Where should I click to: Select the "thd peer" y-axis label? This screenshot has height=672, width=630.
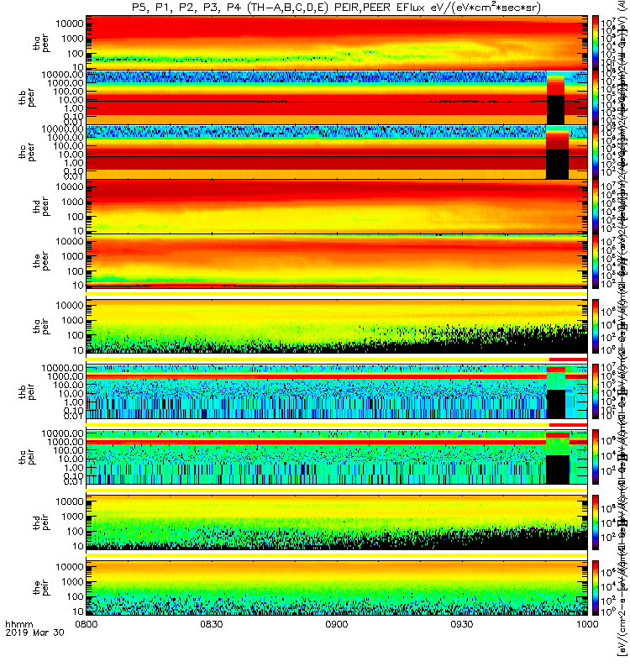(41, 207)
